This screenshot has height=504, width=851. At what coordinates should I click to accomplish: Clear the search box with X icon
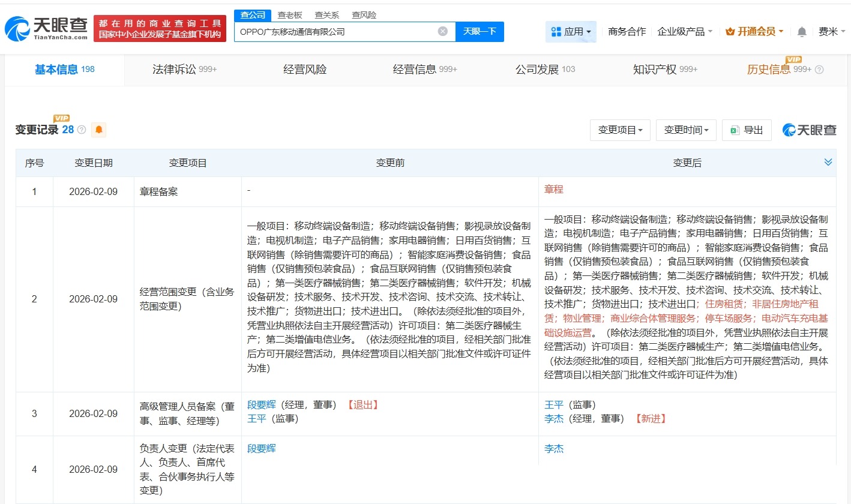tap(443, 31)
